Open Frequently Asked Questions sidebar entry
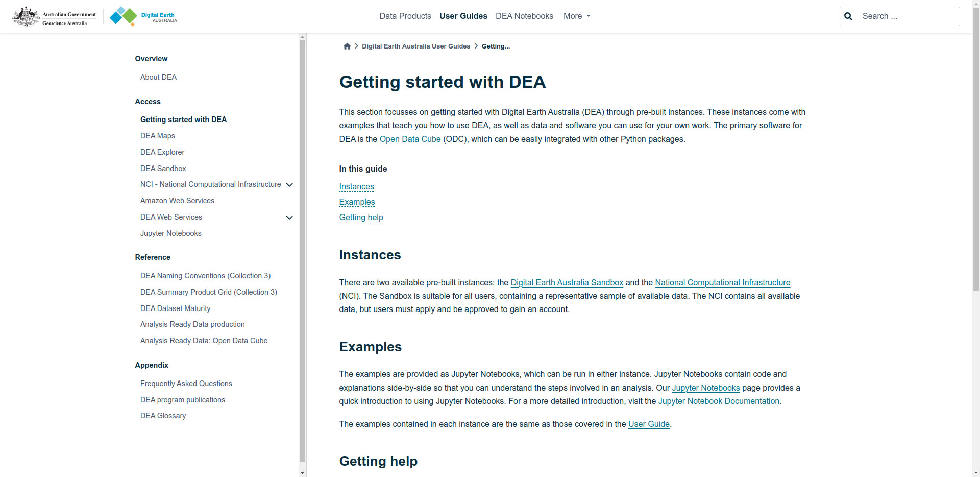Image resolution: width=980 pixels, height=477 pixels. (186, 384)
